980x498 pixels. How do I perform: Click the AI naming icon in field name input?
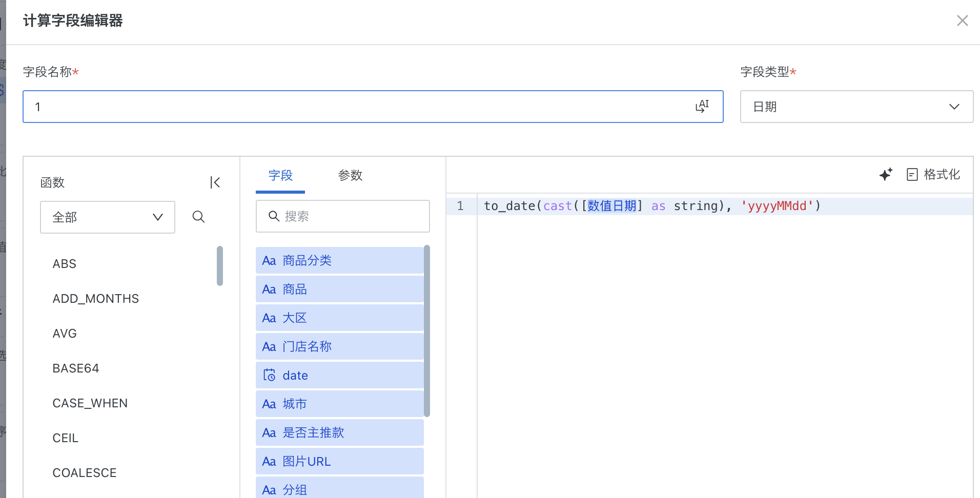click(x=702, y=107)
